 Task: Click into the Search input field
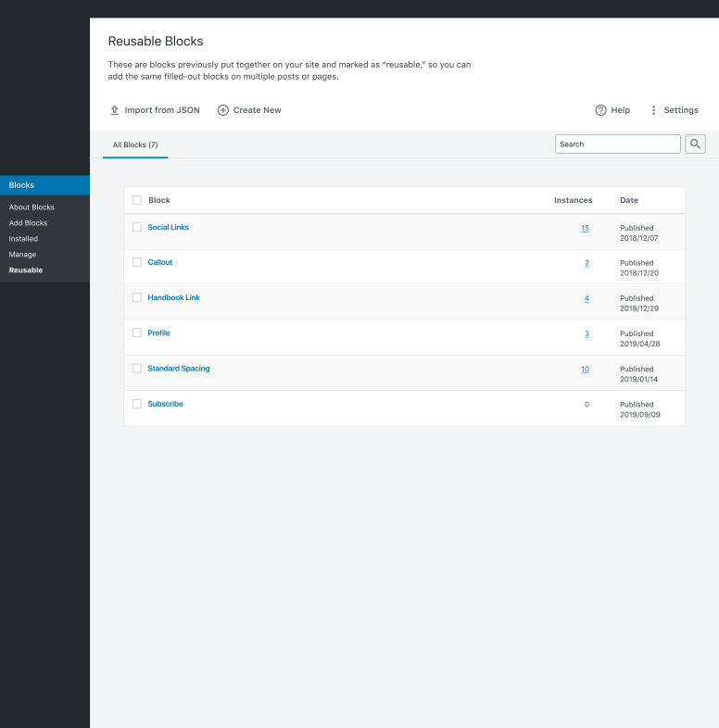coord(617,144)
